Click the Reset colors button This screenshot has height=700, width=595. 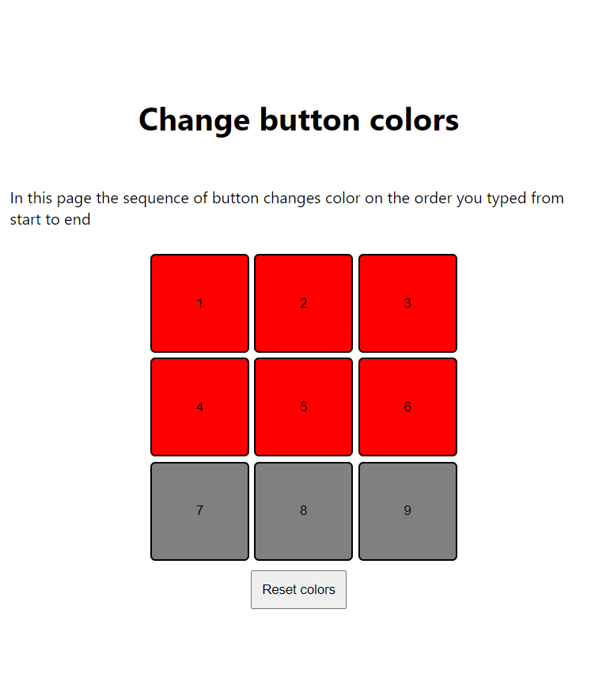pyautogui.click(x=298, y=589)
